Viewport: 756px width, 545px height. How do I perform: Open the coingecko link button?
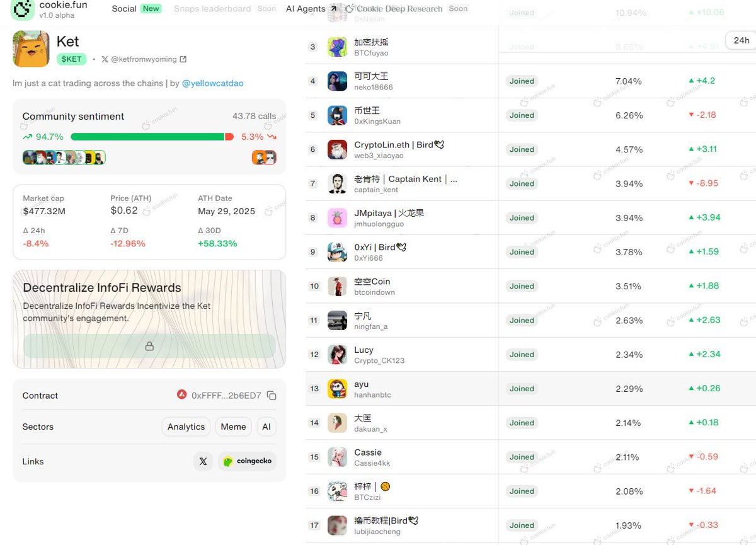(x=247, y=461)
